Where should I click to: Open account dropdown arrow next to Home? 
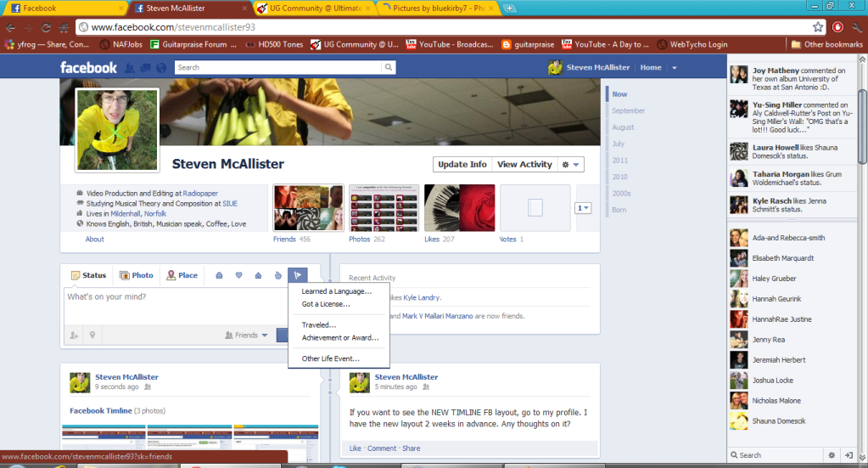point(675,68)
